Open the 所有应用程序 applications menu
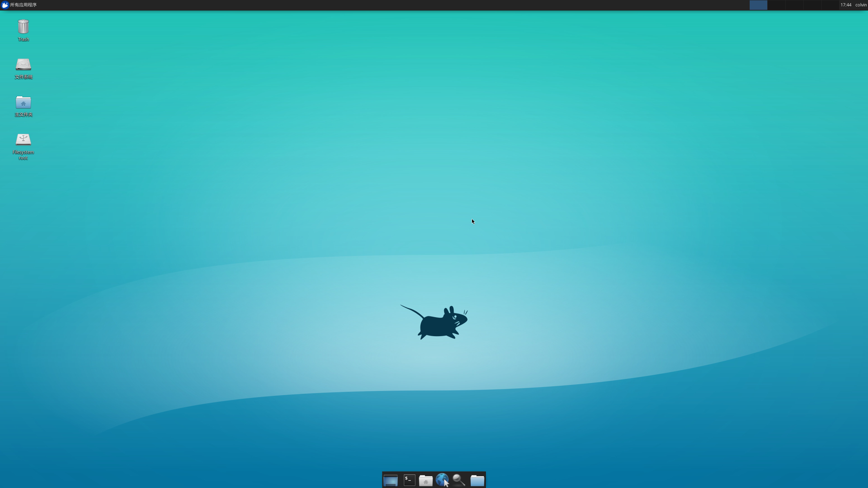 19,5
